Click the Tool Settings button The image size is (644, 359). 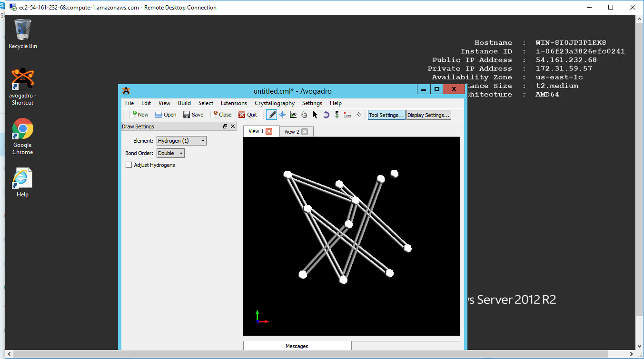[x=386, y=115]
